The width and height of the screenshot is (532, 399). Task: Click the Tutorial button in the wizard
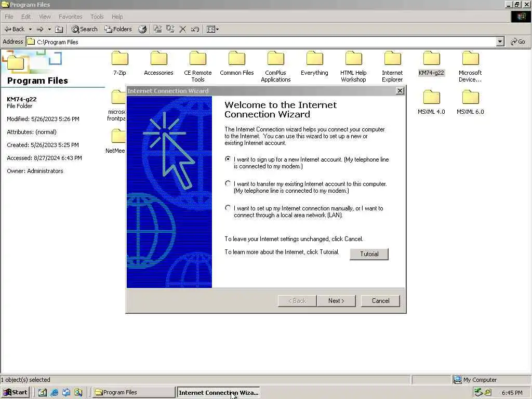point(369,254)
